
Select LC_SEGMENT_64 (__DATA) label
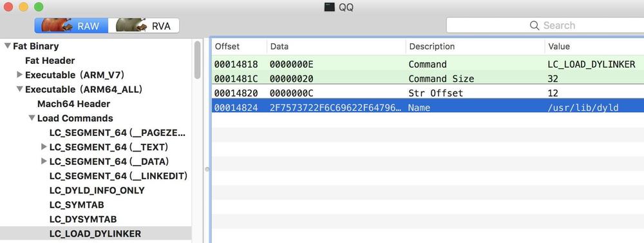(x=109, y=161)
